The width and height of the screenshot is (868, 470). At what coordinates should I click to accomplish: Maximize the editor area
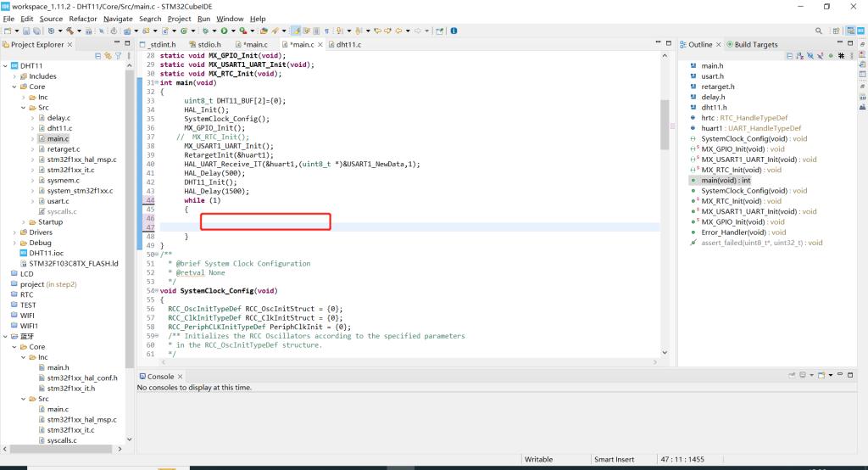pyautogui.click(x=668, y=42)
